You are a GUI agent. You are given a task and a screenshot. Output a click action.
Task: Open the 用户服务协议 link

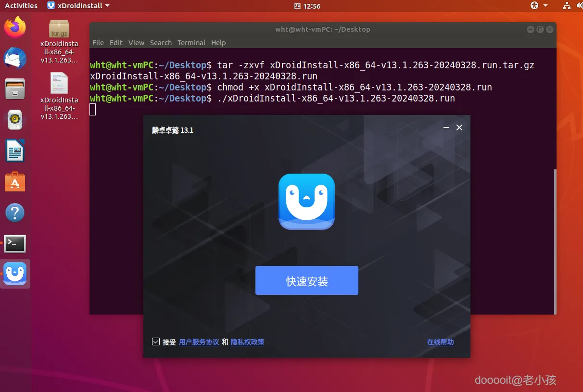point(199,342)
